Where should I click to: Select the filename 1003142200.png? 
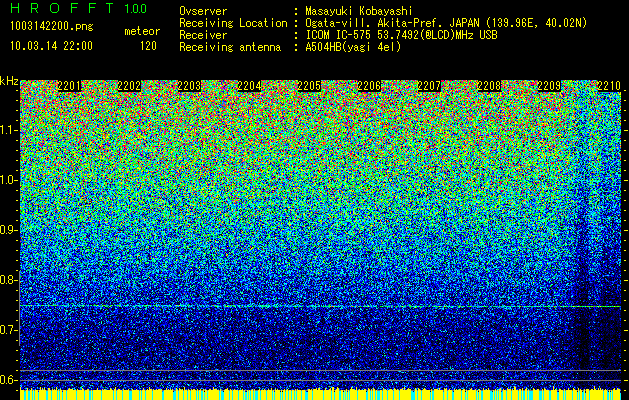(x=52, y=26)
